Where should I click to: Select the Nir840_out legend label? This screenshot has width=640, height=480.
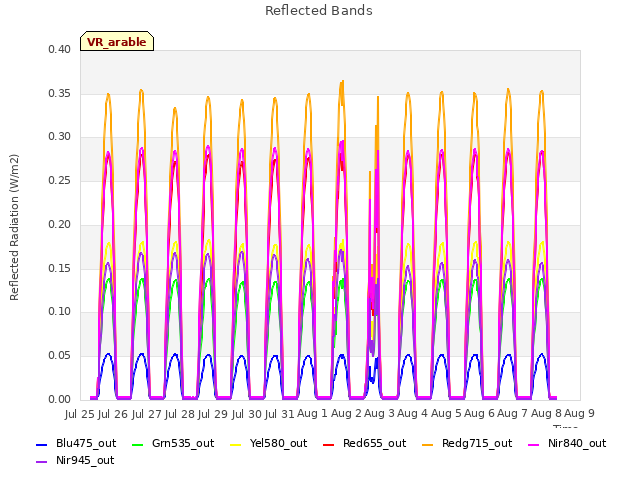pos(577,444)
